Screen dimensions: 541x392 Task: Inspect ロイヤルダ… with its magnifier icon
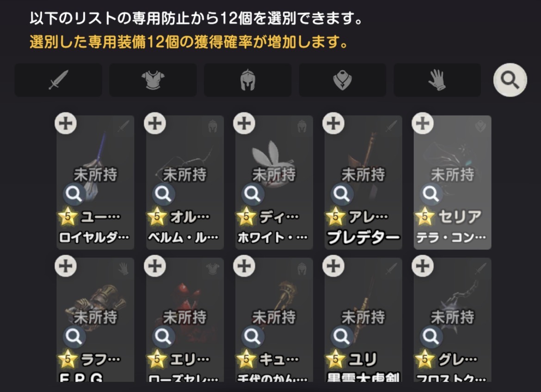(74, 194)
